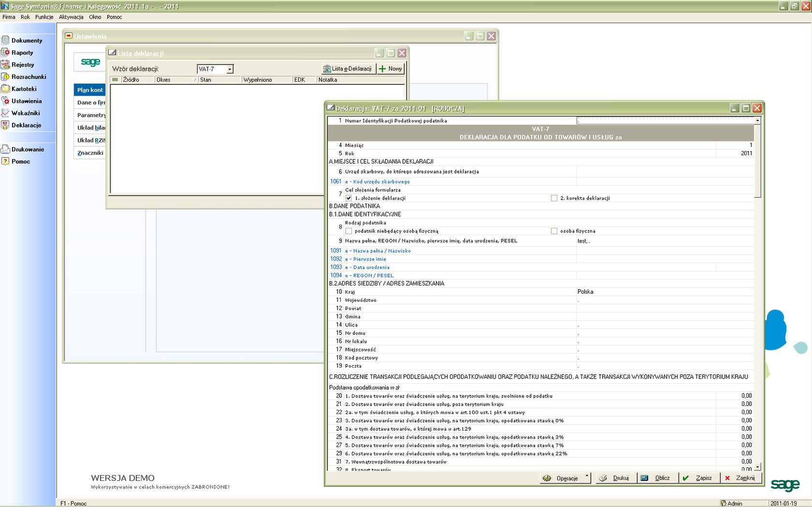Select Znaczniki tab in Ustawienia
Viewport: 812px width, 507px height.
[90, 152]
